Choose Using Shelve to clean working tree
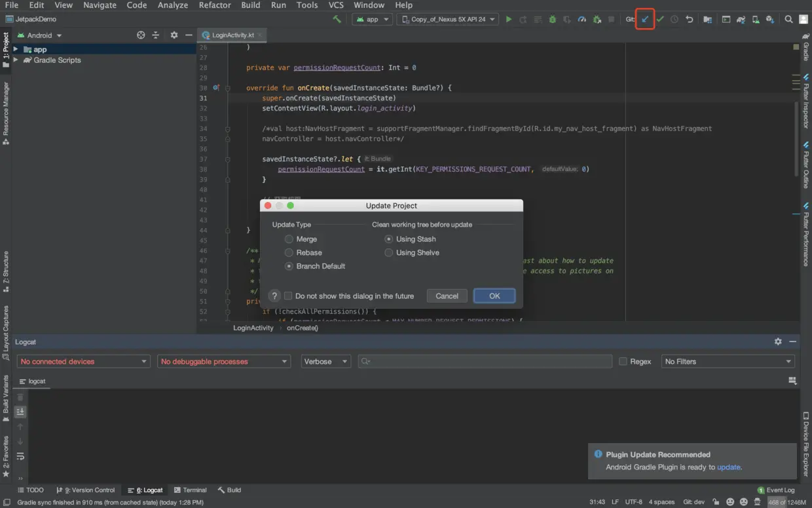This screenshot has width=812, height=508. click(x=389, y=253)
